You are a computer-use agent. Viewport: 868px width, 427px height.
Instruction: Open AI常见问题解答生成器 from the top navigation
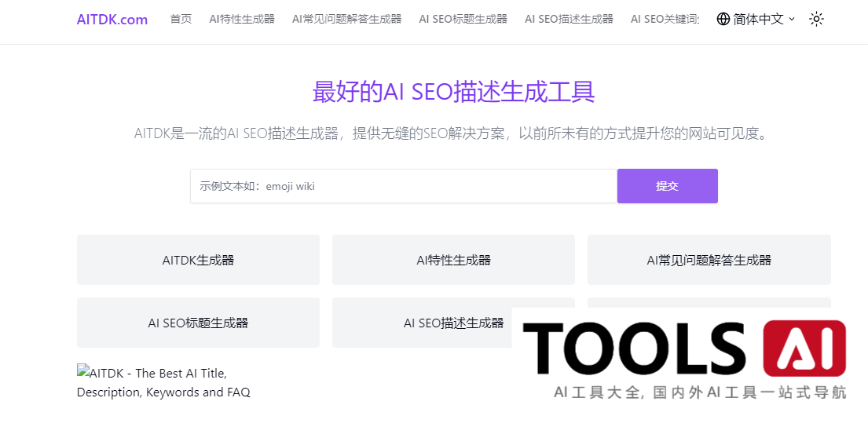pos(346,19)
